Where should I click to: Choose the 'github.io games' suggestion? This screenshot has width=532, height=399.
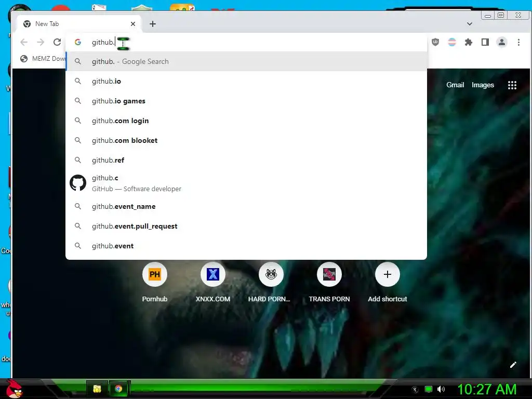tap(246, 101)
